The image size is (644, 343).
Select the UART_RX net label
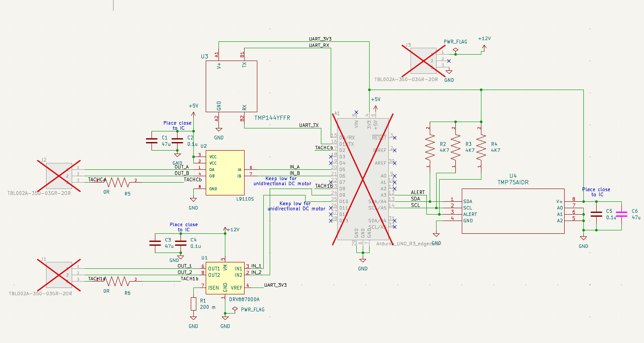coord(319,45)
